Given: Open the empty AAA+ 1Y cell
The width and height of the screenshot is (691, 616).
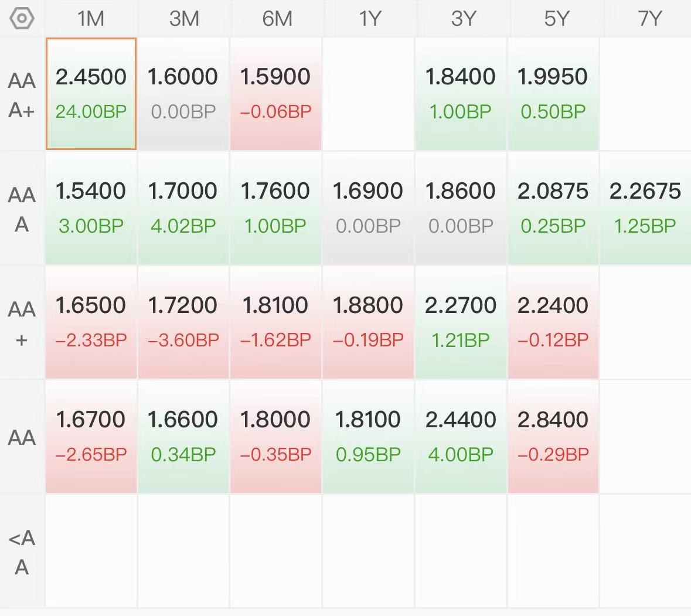Looking at the screenshot, I should point(369,94).
